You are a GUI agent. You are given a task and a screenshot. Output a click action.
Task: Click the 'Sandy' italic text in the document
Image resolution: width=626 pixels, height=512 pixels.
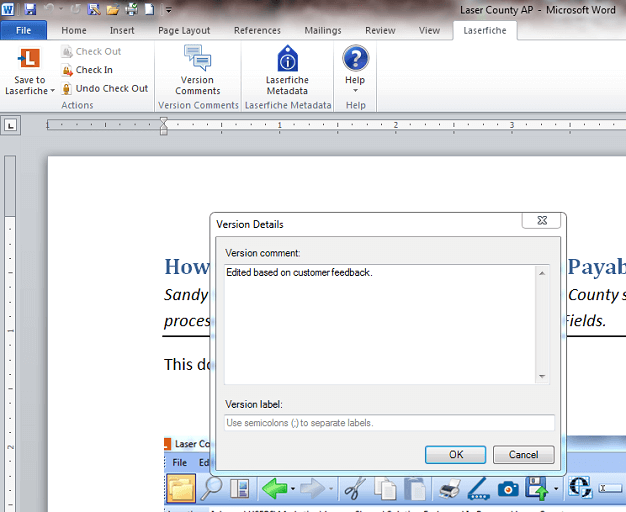point(186,295)
